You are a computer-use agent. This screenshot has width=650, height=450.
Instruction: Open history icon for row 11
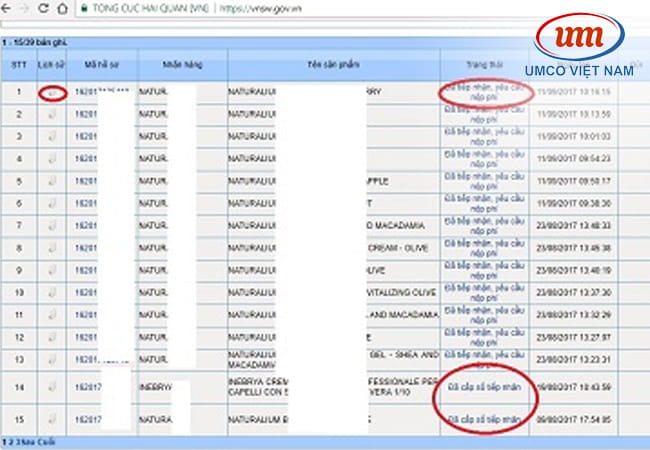(52, 315)
